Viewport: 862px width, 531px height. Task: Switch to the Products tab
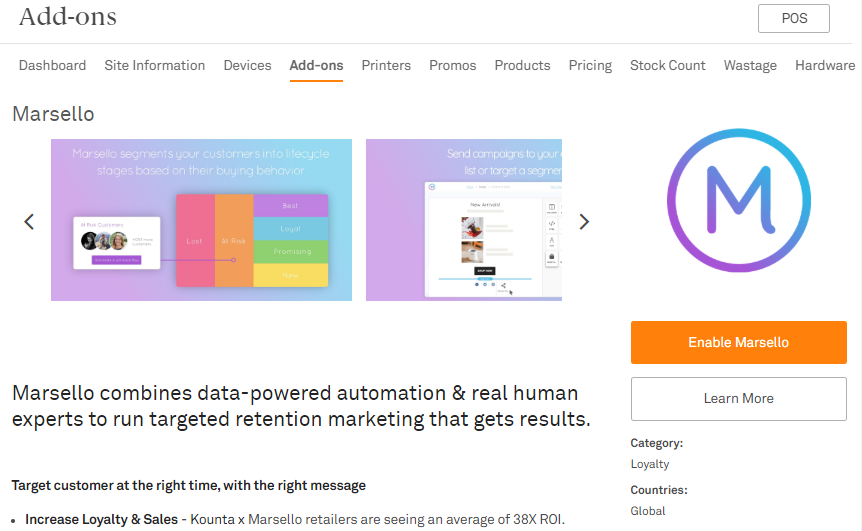pyautogui.click(x=522, y=65)
